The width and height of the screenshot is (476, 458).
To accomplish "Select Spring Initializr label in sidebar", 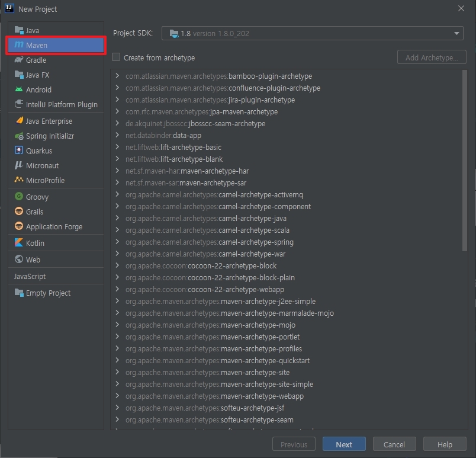I will point(50,136).
